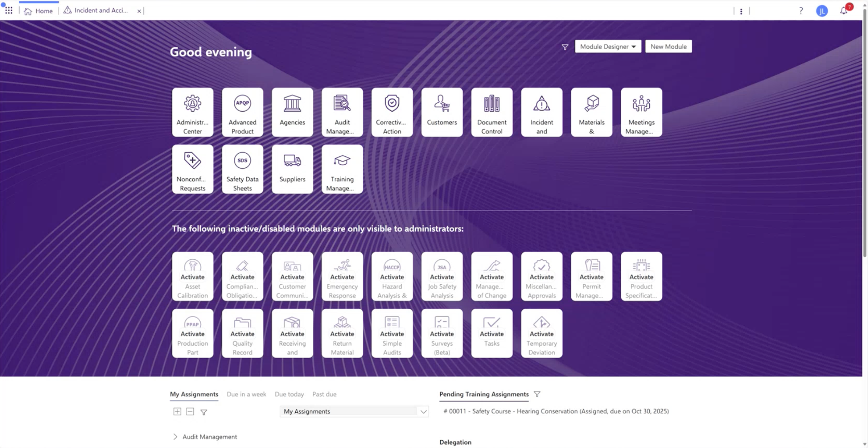The width and height of the screenshot is (868, 448).
Task: Toggle the Pending Training Assignments filter
Action: tap(537, 394)
